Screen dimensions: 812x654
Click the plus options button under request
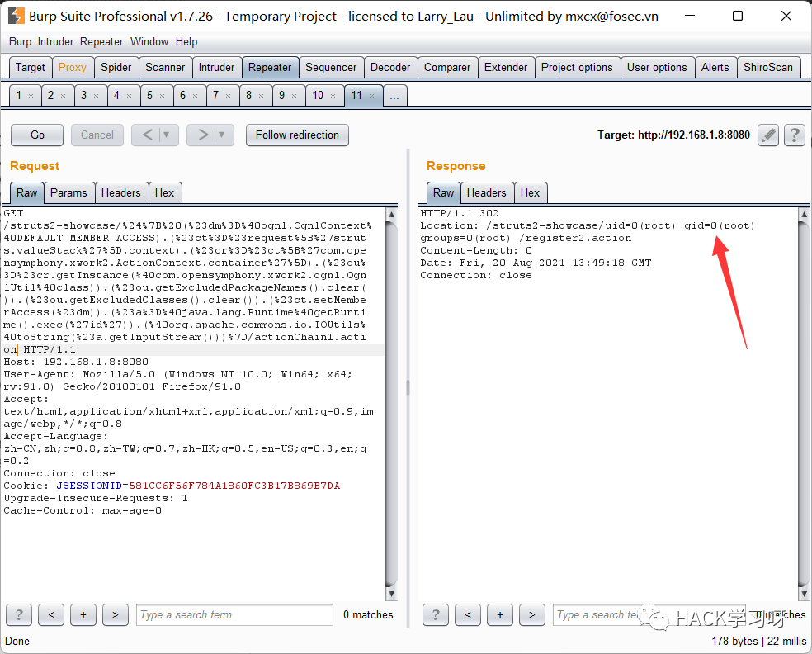point(83,614)
